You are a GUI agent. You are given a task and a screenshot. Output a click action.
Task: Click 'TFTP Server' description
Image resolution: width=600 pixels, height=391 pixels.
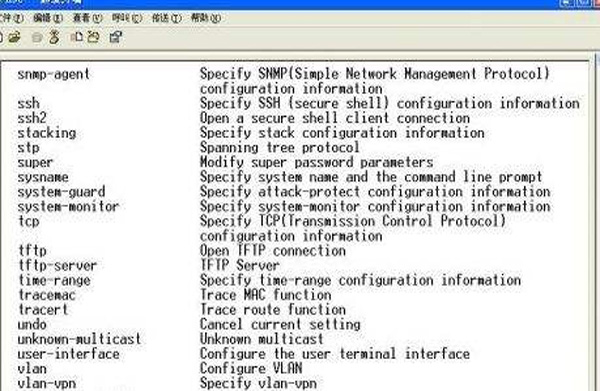coord(240,266)
